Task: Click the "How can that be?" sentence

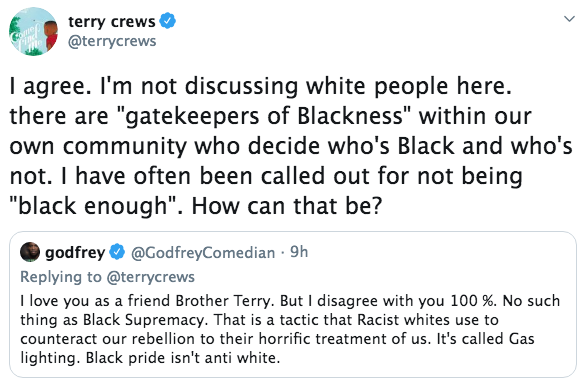Action: coord(287,206)
